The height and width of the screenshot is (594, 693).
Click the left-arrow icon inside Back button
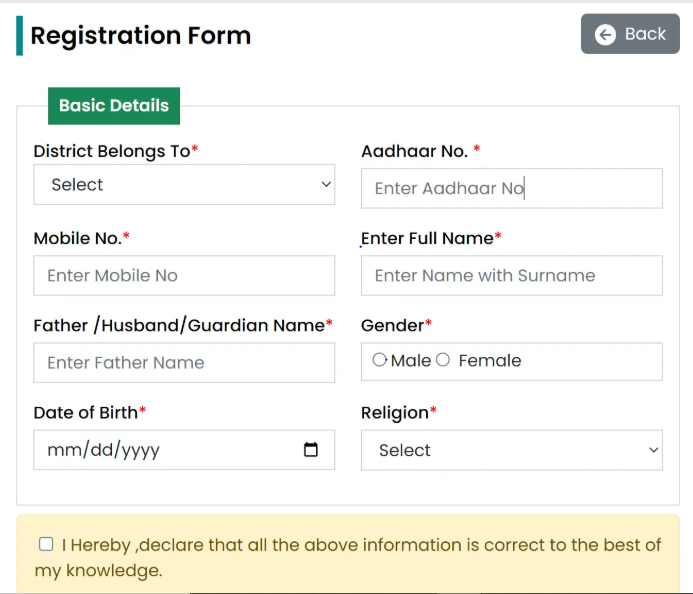605,34
